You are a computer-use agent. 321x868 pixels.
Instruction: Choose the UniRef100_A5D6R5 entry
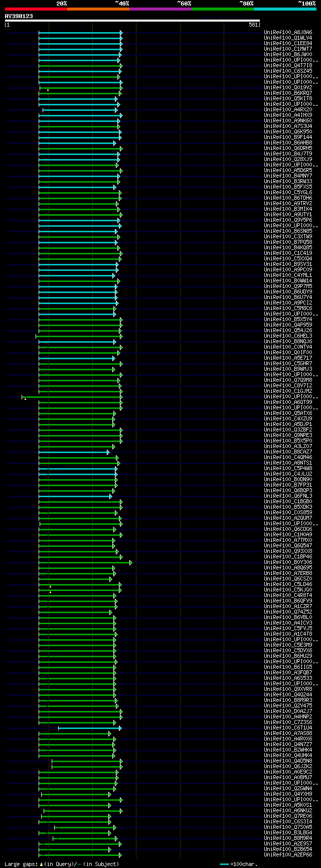click(x=288, y=171)
